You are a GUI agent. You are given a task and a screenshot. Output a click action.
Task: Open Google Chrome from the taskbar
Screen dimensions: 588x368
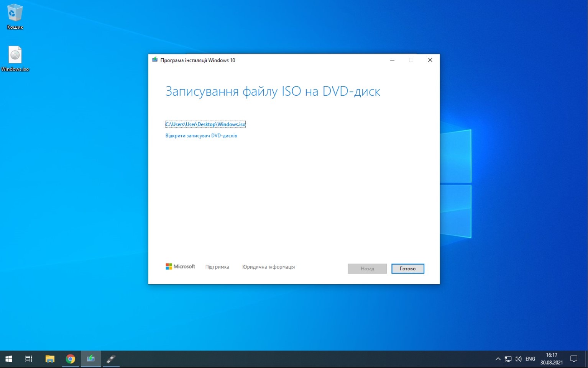coord(70,359)
